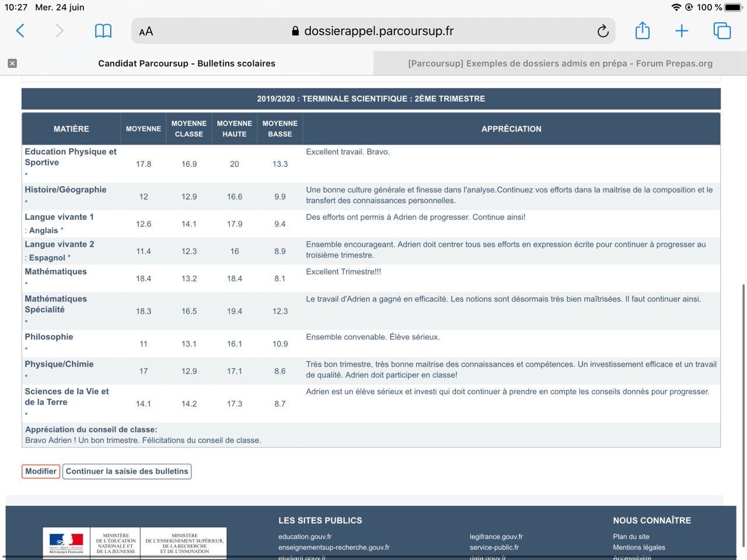Select the Espagnol subject label
This screenshot has height=560, width=747.
47,258
